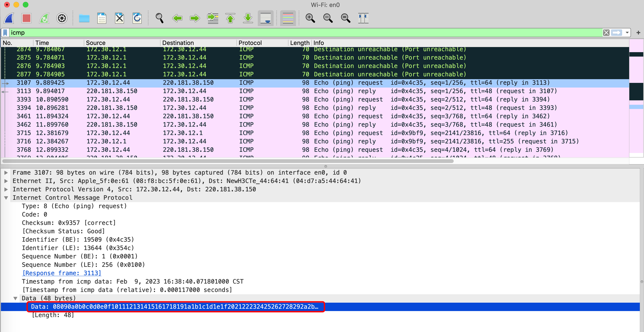Toggle auto-scroll during live capture

[265, 18]
